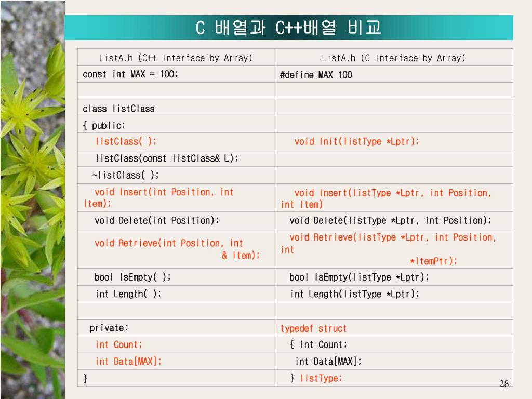
Task: Click black 'int Data[MAX];' in right column
Action: pyautogui.click(x=328, y=362)
